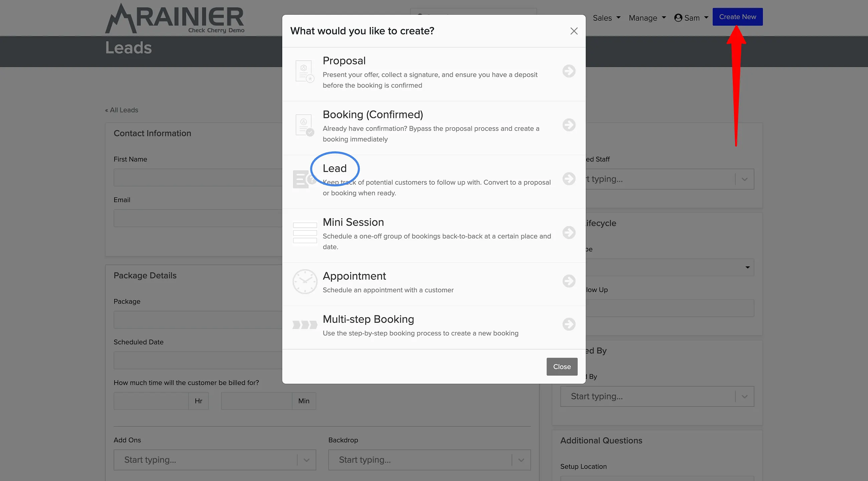The width and height of the screenshot is (868, 481).
Task: Click the Appointment clock icon
Action: [304, 282]
